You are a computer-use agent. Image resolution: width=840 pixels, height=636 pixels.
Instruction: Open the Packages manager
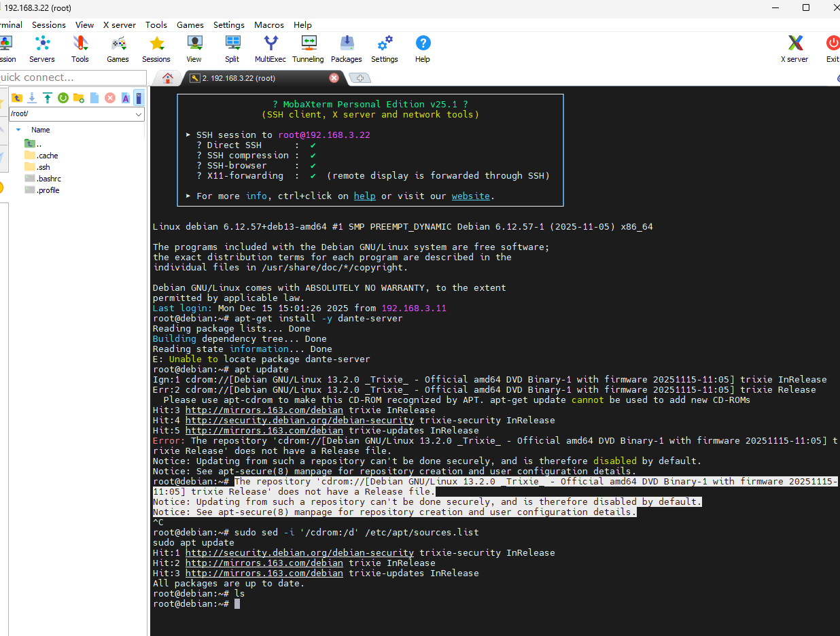[x=347, y=49]
